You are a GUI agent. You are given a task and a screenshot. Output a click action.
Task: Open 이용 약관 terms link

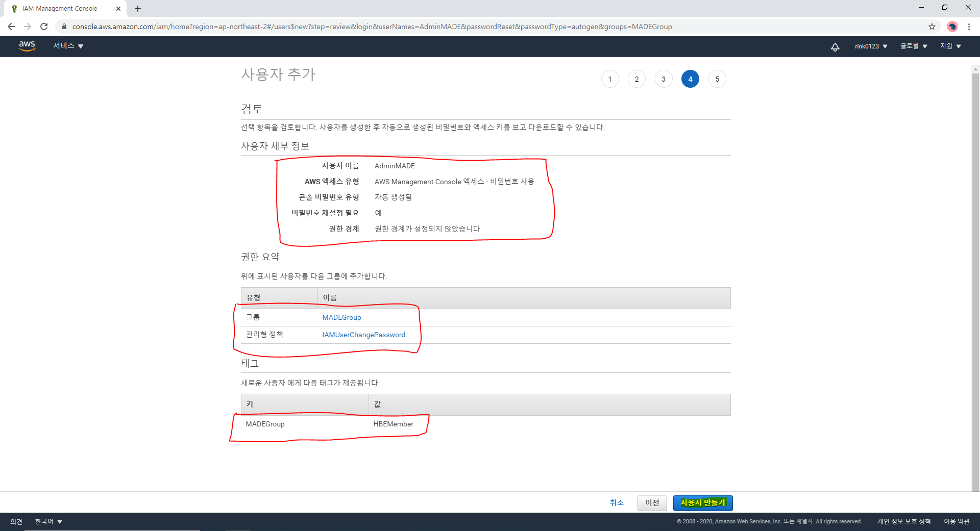[x=957, y=521]
